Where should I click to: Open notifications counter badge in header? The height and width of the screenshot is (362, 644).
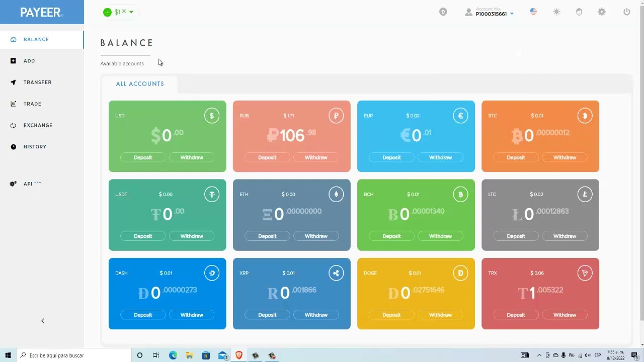click(x=443, y=12)
